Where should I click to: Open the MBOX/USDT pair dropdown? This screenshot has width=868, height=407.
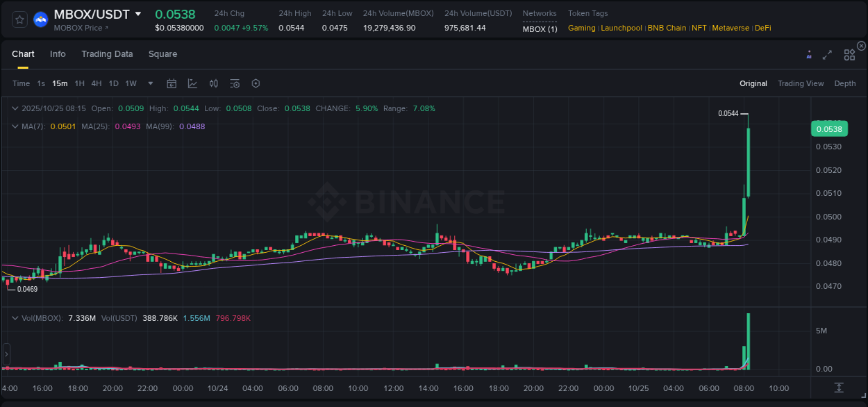(139, 14)
